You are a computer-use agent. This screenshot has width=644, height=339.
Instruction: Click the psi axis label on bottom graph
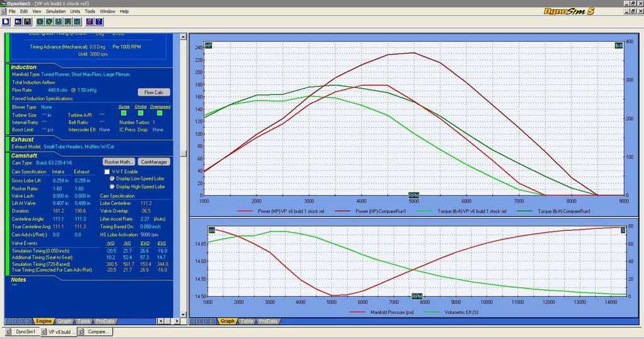point(211,231)
